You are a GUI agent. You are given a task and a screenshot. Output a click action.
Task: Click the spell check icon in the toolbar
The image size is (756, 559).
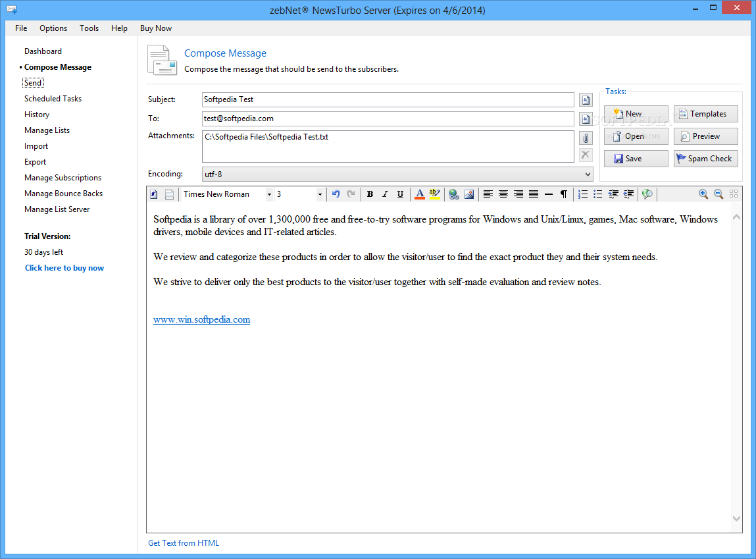[647, 194]
